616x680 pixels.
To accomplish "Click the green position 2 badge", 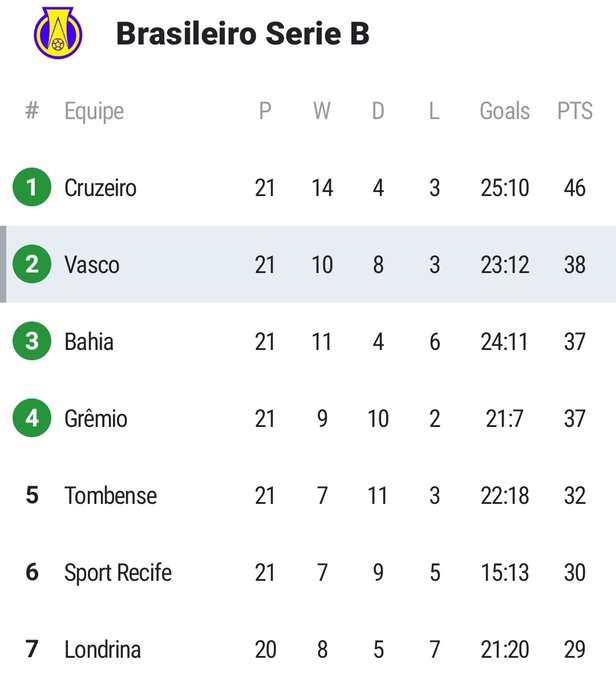I will coord(32,264).
